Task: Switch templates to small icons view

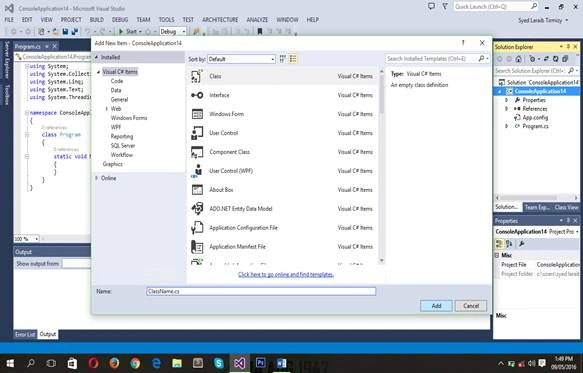Action: [x=283, y=59]
